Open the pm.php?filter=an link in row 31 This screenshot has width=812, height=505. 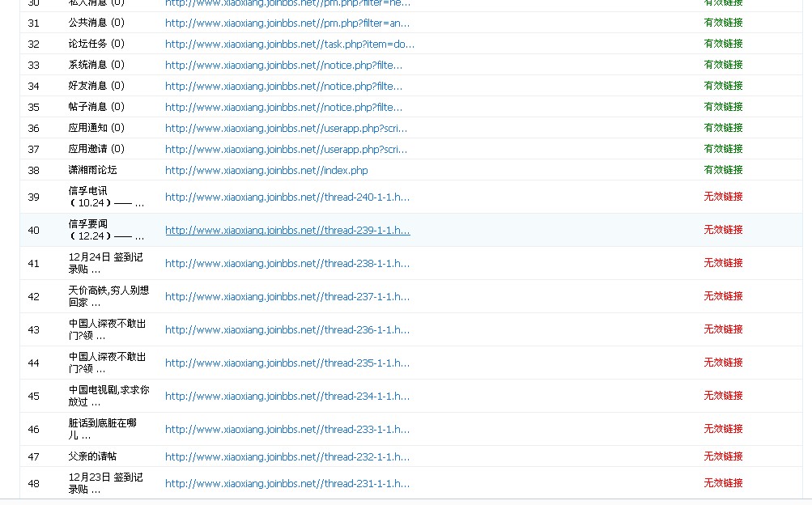[x=287, y=23]
